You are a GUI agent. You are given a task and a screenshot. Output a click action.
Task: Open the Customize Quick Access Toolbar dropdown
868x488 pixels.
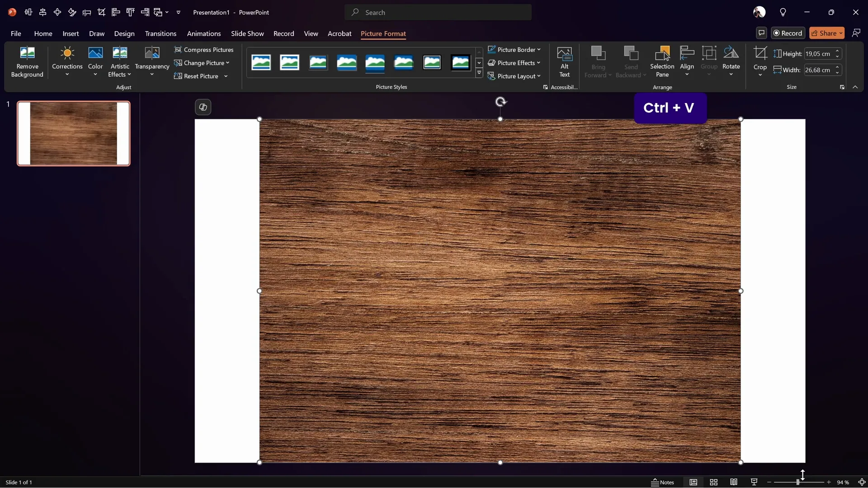pos(179,12)
